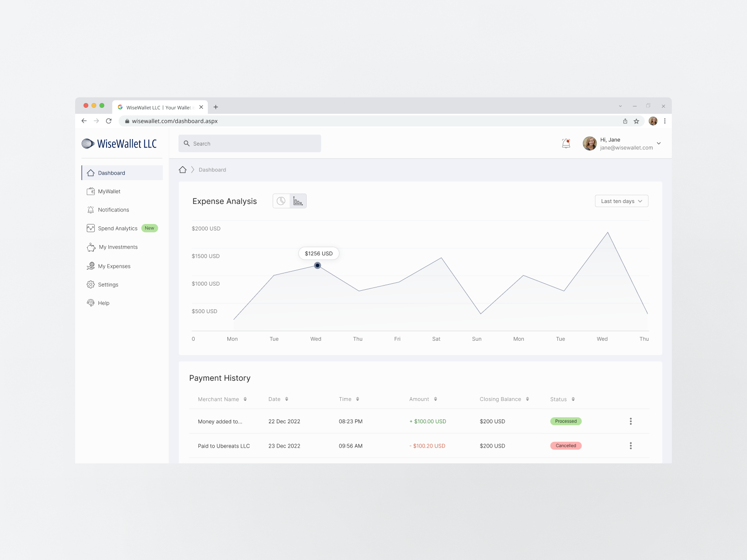
Task: Expand the profile menu chevron next to Jane
Action: (x=658, y=143)
